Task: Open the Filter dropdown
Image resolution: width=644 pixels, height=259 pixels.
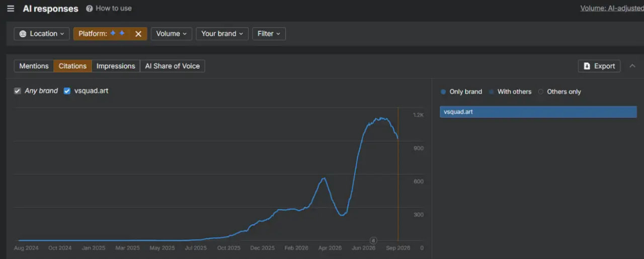Action: [x=269, y=34]
